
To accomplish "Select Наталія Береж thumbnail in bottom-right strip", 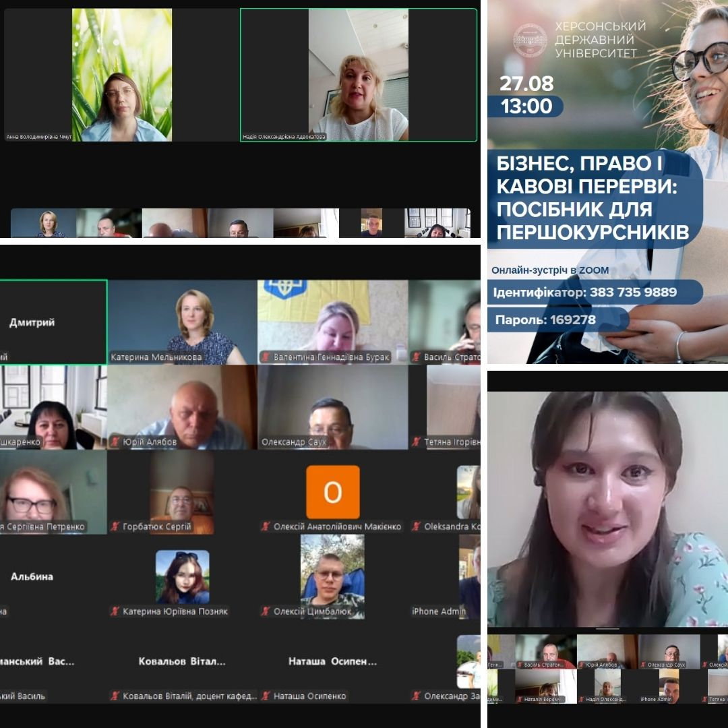I will click(x=545, y=686).
